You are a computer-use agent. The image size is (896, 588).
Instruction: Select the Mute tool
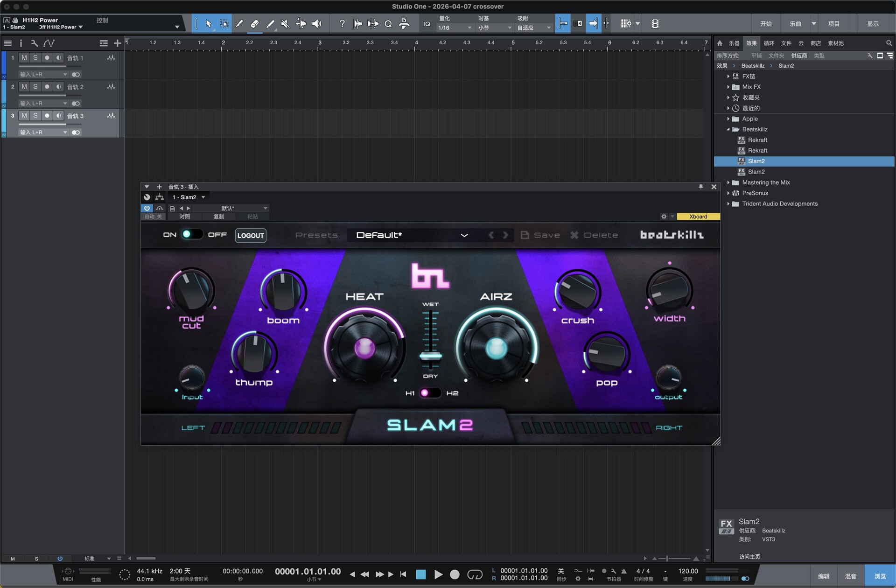(286, 24)
